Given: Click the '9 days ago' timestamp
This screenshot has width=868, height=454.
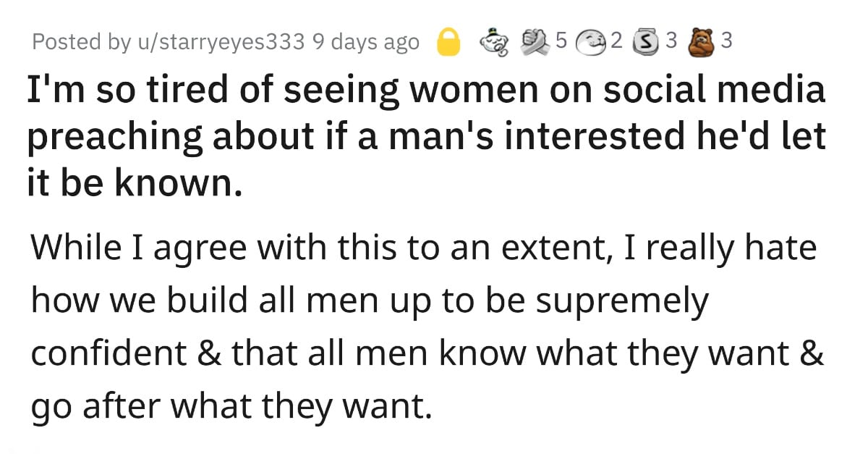Looking at the screenshot, I should [366, 43].
